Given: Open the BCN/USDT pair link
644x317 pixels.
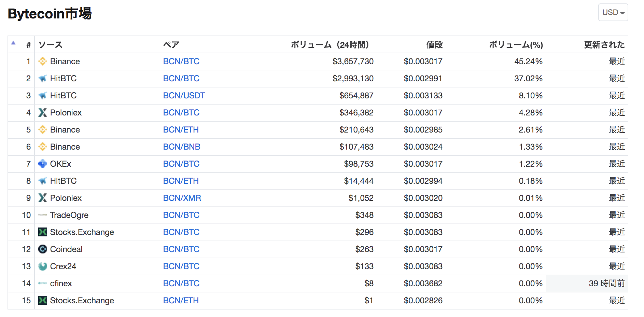Looking at the screenshot, I should coord(184,96).
